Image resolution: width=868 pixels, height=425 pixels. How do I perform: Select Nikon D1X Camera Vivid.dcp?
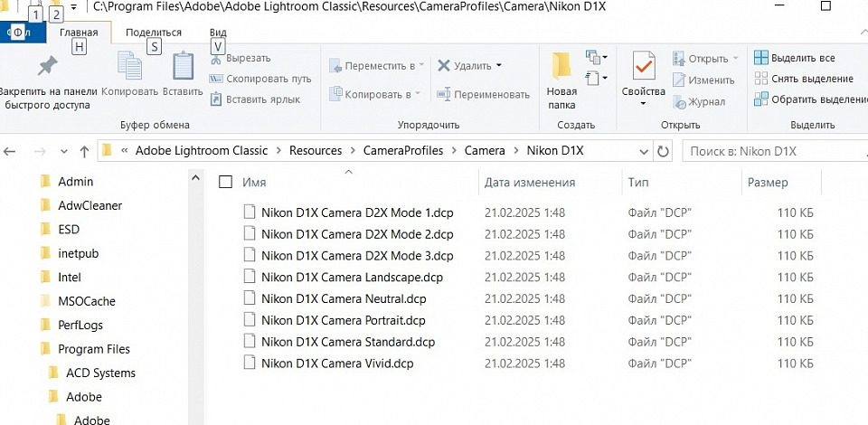coord(337,364)
